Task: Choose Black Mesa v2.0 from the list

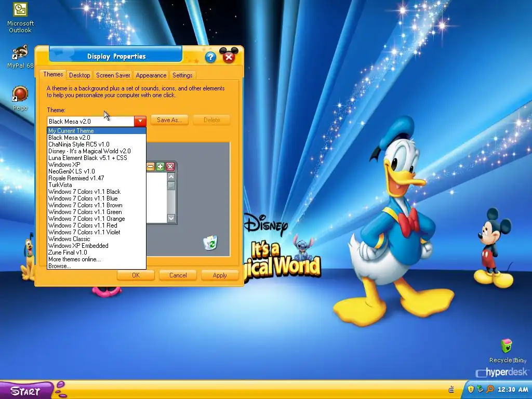Action: click(97, 138)
